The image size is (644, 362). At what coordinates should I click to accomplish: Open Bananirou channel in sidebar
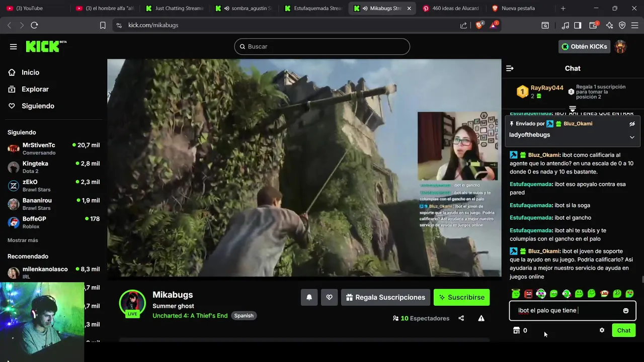click(x=54, y=204)
